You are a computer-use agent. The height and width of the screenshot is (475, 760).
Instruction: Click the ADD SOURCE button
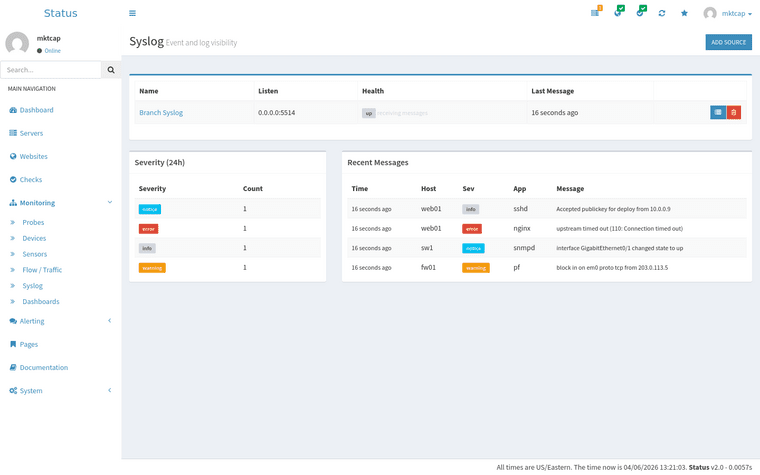pyautogui.click(x=728, y=42)
